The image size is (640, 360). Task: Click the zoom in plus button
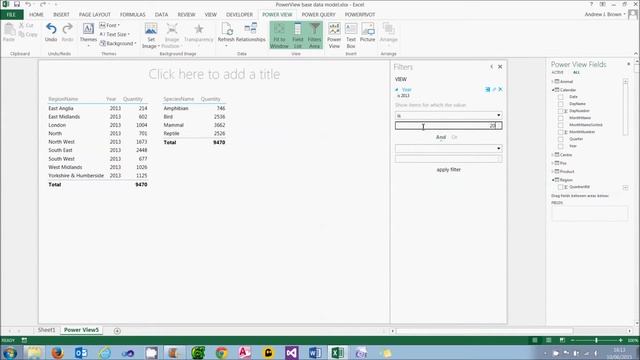(621, 340)
